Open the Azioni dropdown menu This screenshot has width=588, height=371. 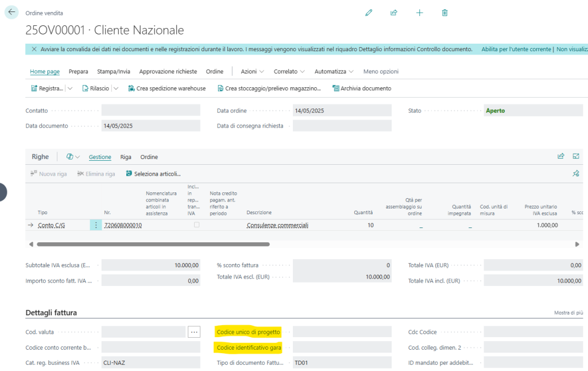252,72
